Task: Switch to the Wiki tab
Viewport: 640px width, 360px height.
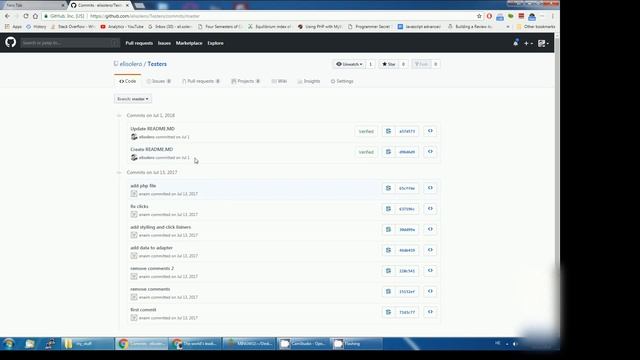Action: point(280,81)
